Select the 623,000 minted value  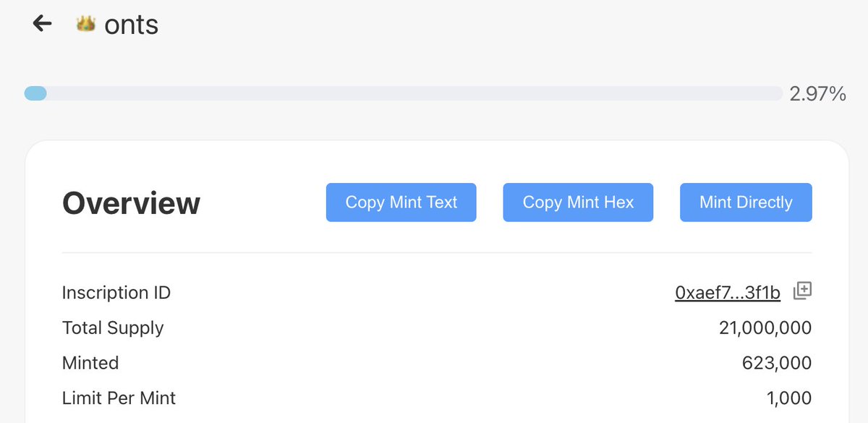[x=777, y=362]
